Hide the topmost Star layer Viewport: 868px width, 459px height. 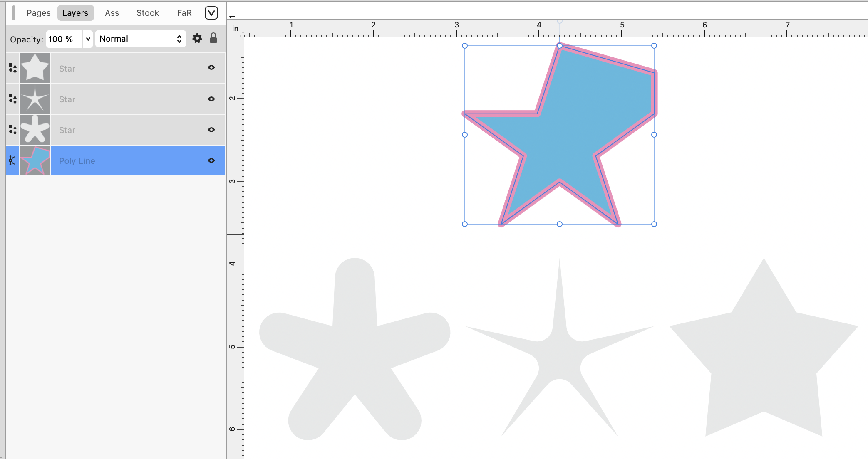click(211, 67)
